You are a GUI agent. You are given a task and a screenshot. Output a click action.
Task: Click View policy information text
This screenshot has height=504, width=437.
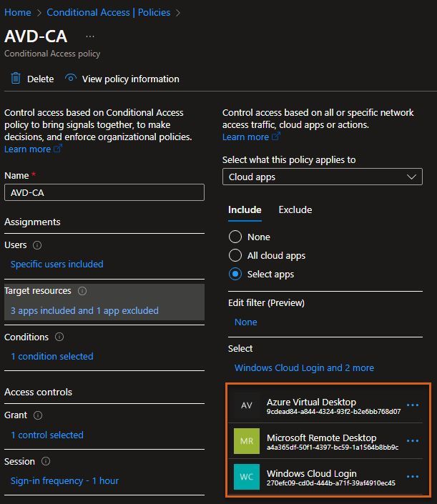131,79
